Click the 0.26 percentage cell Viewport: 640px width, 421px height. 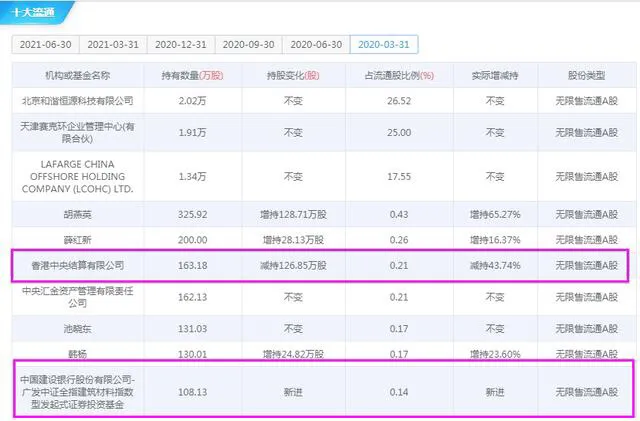[x=399, y=240]
